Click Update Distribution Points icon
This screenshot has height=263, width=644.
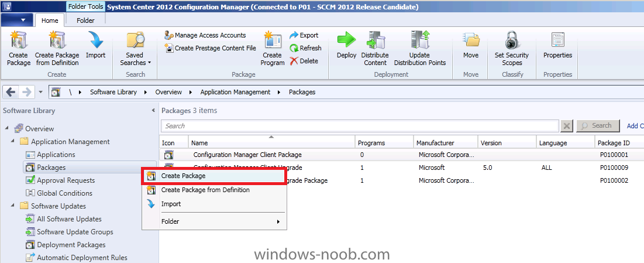click(x=420, y=40)
